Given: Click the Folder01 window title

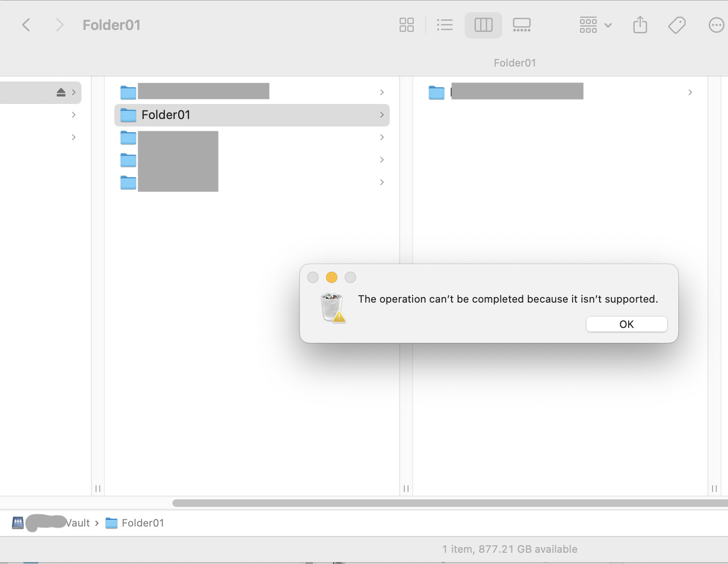Looking at the screenshot, I should pos(111,25).
